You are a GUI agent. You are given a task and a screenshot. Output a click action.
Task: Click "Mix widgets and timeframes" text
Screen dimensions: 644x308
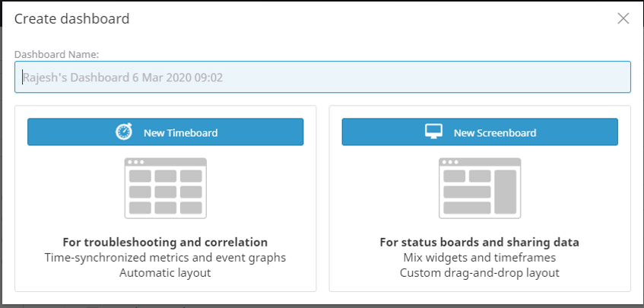480,258
